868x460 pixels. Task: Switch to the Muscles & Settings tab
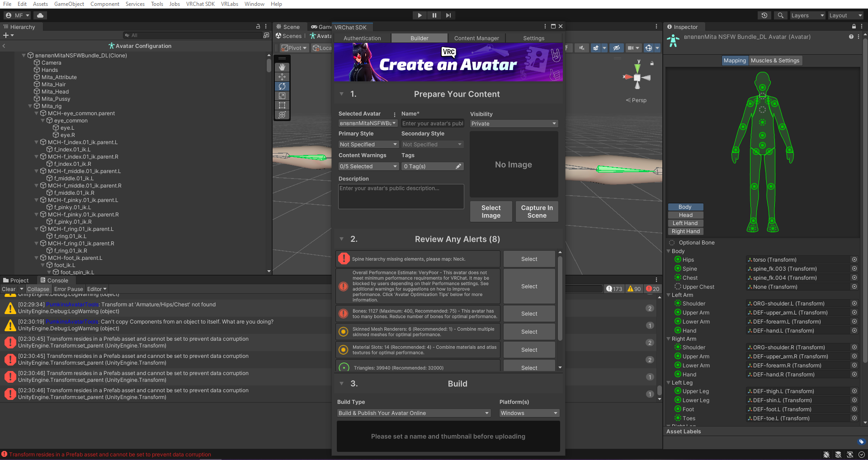click(775, 61)
